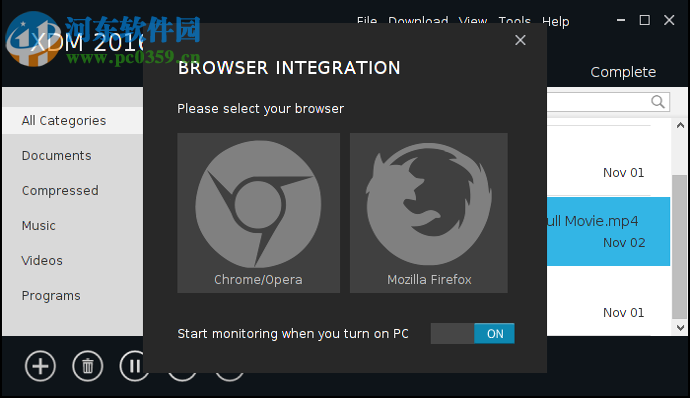This screenshot has height=398, width=690.
Task: Minimize the XDM window
Action: coord(621,20)
